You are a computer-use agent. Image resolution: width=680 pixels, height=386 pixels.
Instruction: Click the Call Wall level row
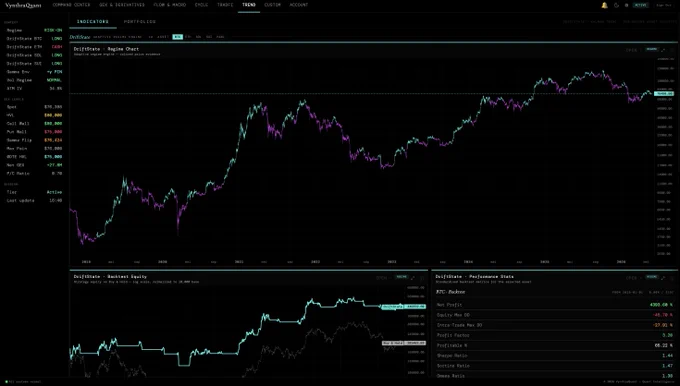click(x=34, y=124)
